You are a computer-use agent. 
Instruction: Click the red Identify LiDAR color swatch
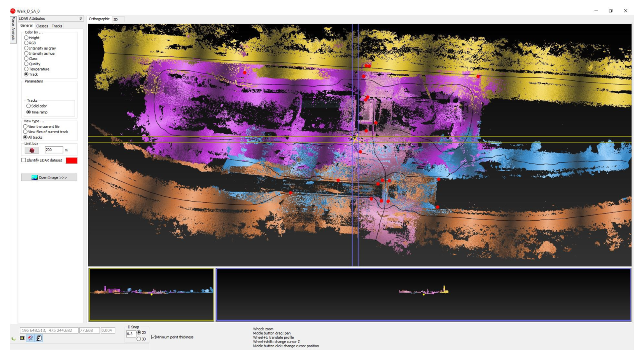(72, 160)
